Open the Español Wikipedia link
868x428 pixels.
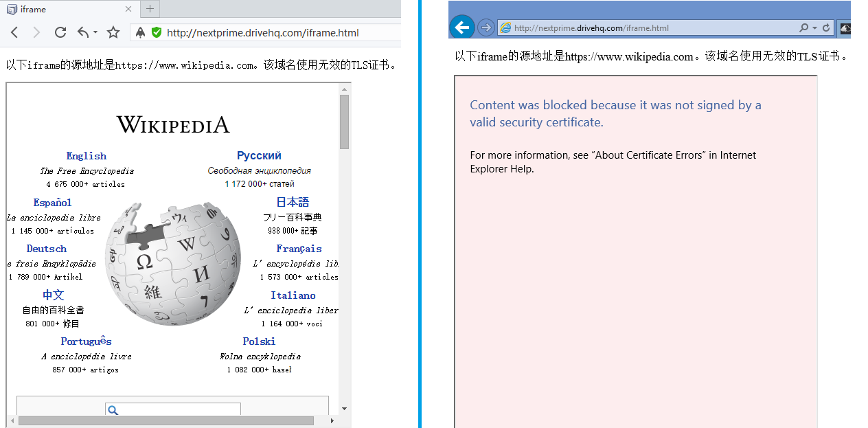[53, 202]
